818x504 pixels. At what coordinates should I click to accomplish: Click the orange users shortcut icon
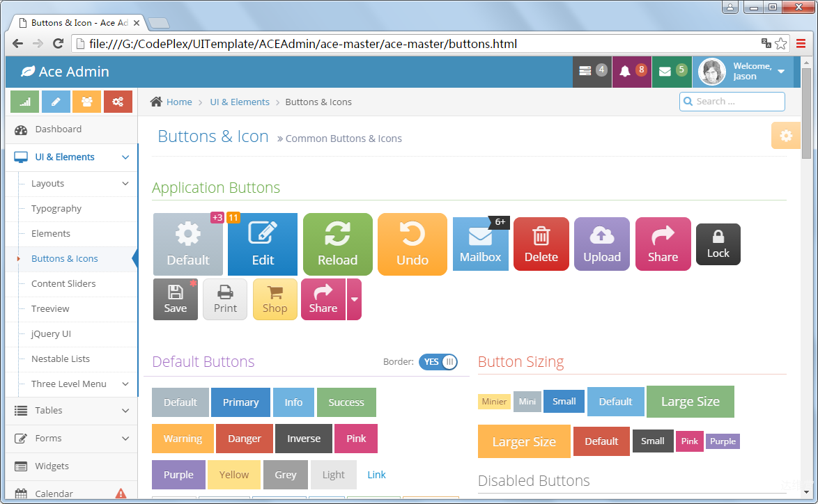click(x=86, y=102)
